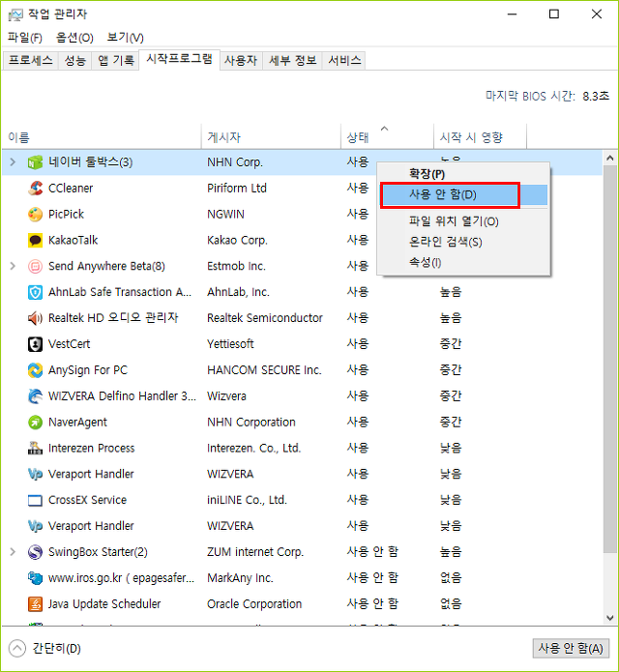Screen dimensions: 619x672
Task: Switch to the 앱 기록 tab
Action: pos(116,60)
